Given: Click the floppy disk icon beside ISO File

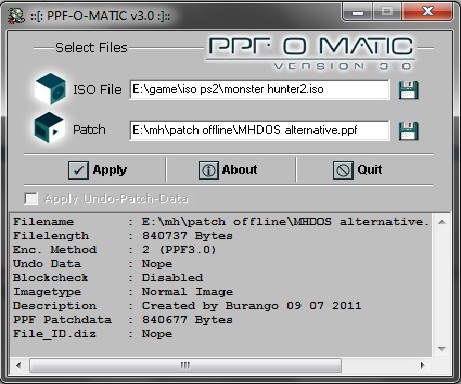Looking at the screenshot, I should (x=408, y=90).
